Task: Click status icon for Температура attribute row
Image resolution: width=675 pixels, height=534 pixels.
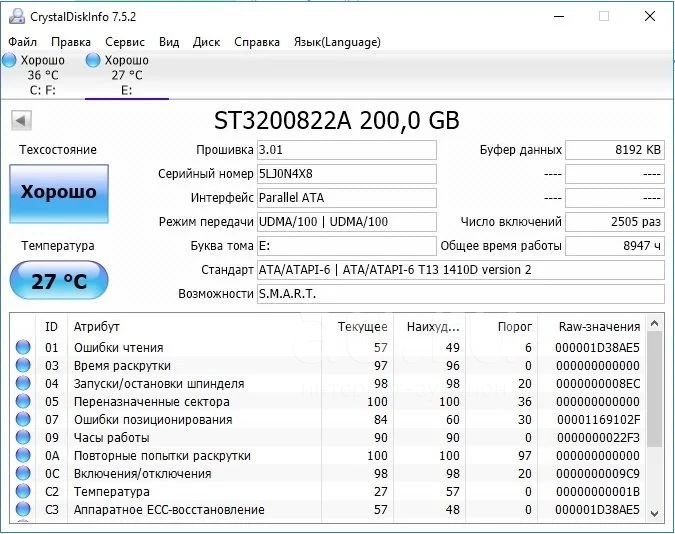Action: 23,491
